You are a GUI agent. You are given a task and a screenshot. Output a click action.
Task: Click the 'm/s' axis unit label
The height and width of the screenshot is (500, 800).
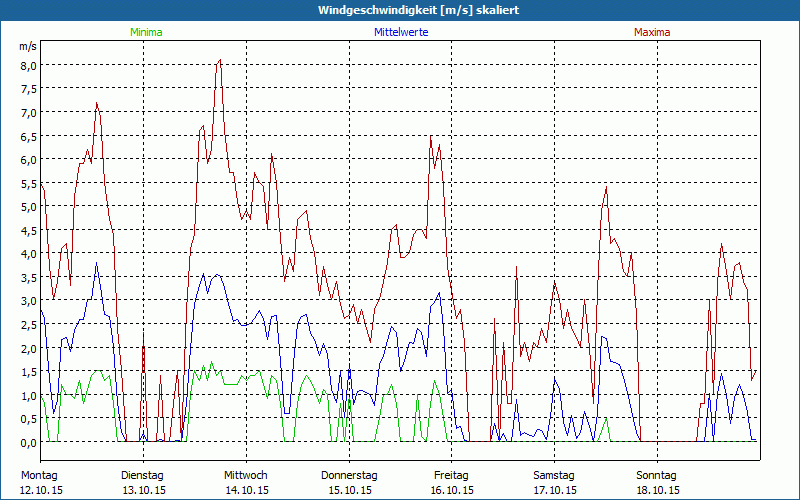click(28, 46)
